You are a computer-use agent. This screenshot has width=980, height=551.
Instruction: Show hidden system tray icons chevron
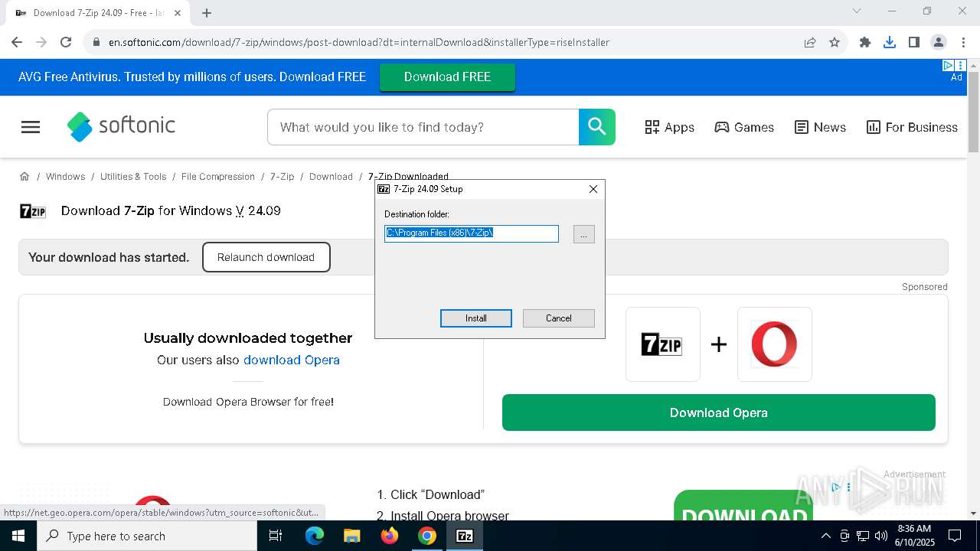[x=825, y=536]
